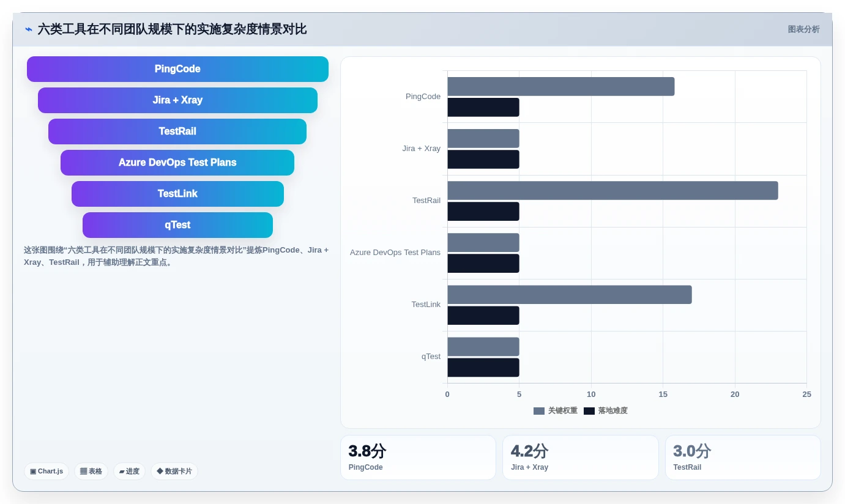The width and height of the screenshot is (845, 504).
Task: Click Jira + Xray's gray 关键权重 bar
Action: click(483, 138)
